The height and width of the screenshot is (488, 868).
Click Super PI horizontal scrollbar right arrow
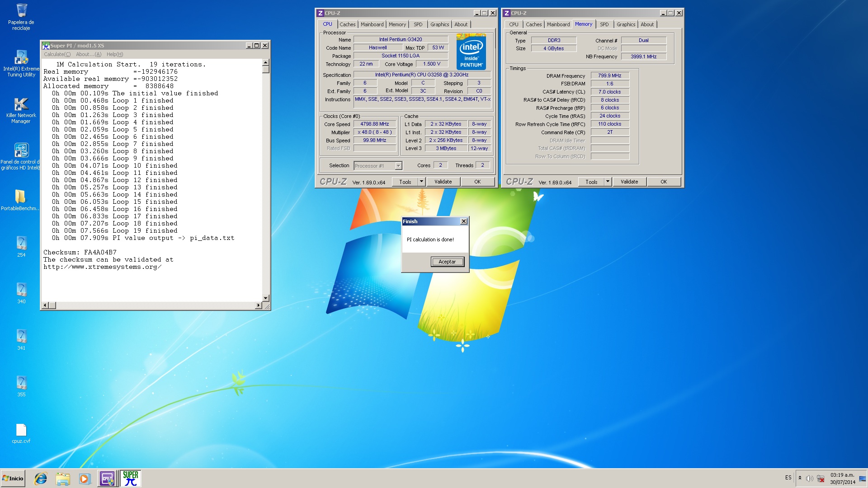(259, 305)
